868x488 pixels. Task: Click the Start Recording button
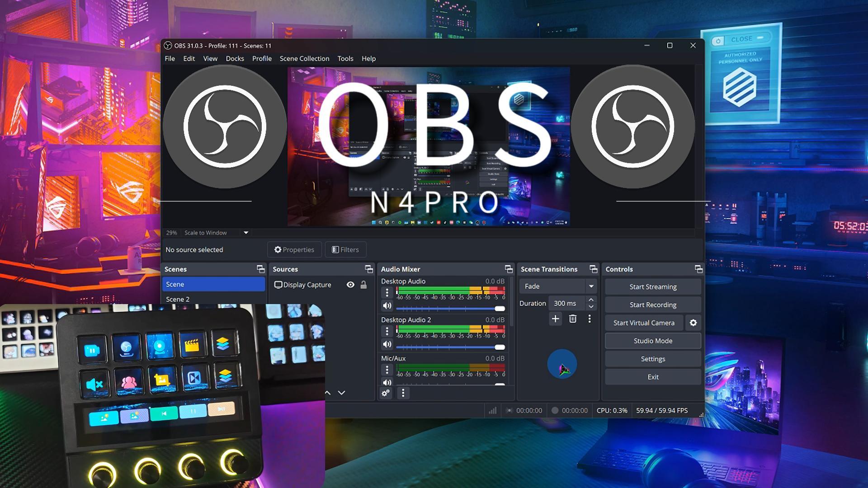(x=653, y=305)
